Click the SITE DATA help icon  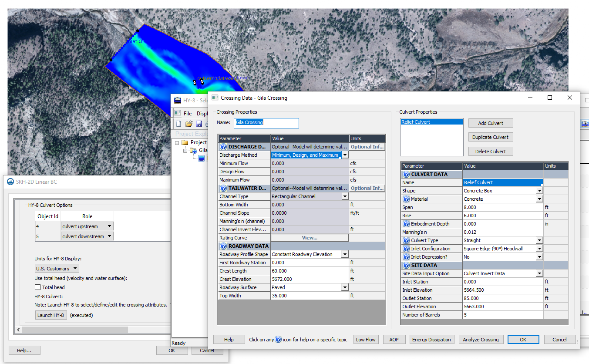pyautogui.click(x=406, y=265)
